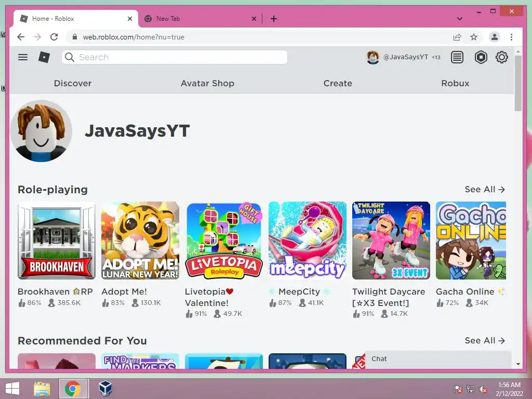Click the large JavaSaysYT avatar picture
Image resolution: width=532 pixels, height=399 pixels.
pos(41,130)
